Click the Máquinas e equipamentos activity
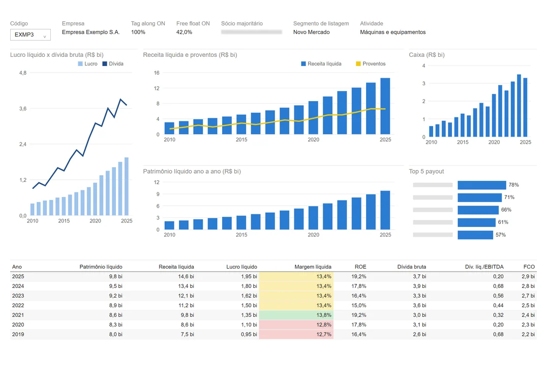This screenshot has width=547, height=392. coord(393,32)
